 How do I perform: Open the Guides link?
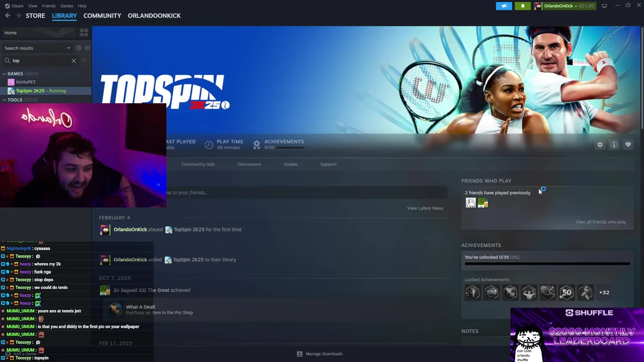click(291, 164)
